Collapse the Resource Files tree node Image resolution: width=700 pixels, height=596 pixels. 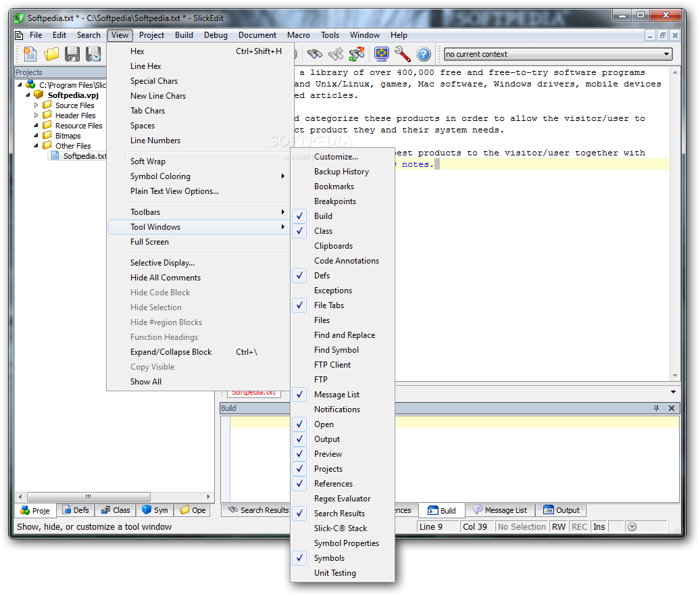tap(36, 126)
